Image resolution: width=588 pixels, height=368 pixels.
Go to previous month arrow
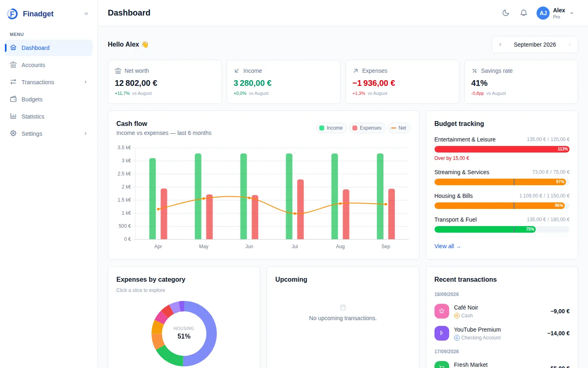[500, 45]
